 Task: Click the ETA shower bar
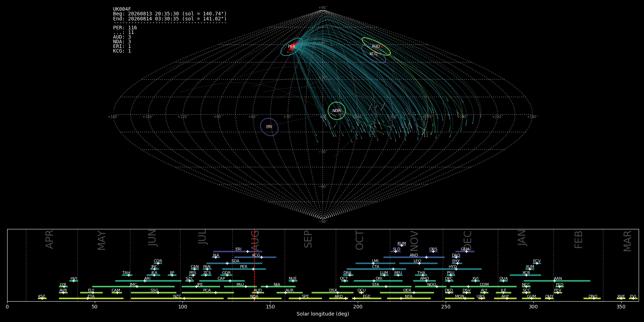click(x=91, y=298)
